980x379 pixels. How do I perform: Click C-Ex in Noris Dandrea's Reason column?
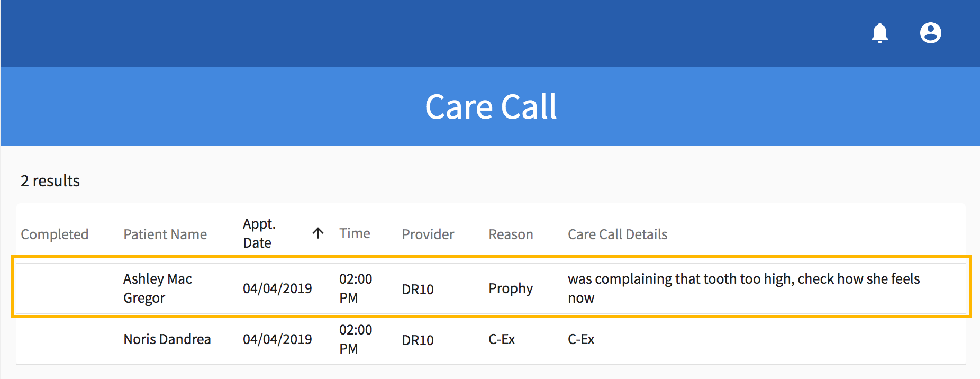pyautogui.click(x=502, y=339)
